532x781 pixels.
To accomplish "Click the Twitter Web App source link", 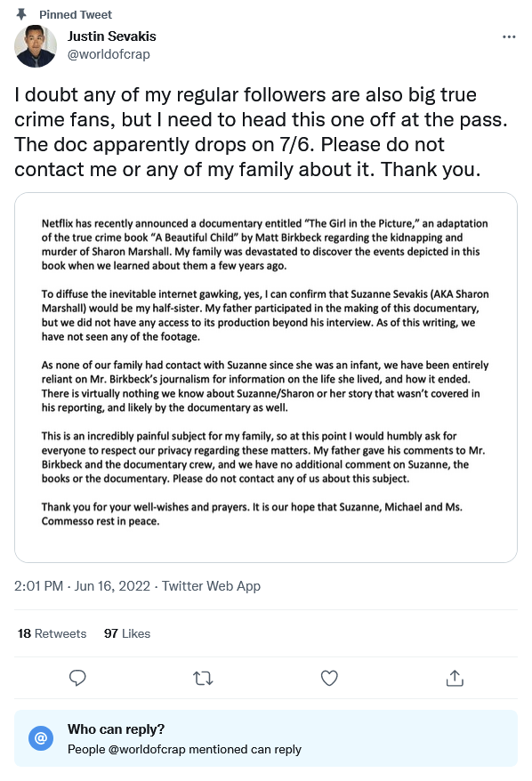I will pos(211,585).
